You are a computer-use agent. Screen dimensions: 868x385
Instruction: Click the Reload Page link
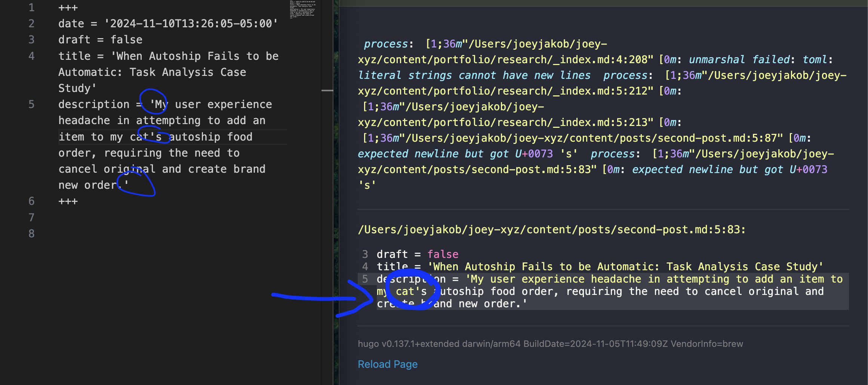click(x=387, y=364)
